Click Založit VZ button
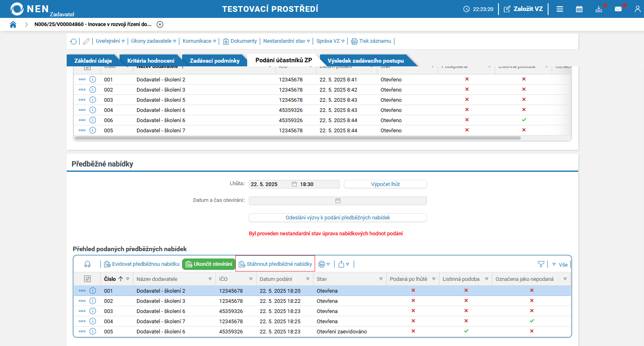644x346 pixels. click(523, 9)
